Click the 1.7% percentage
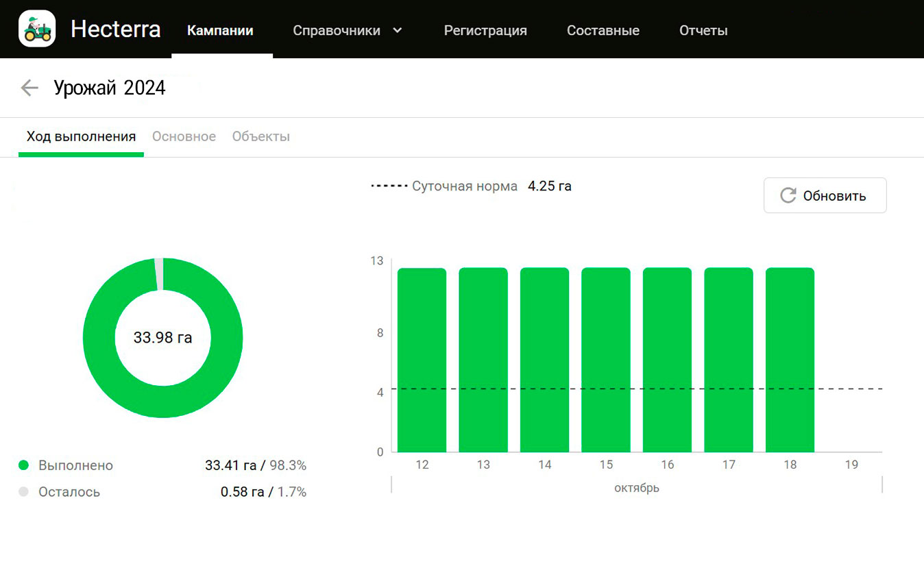 292,492
